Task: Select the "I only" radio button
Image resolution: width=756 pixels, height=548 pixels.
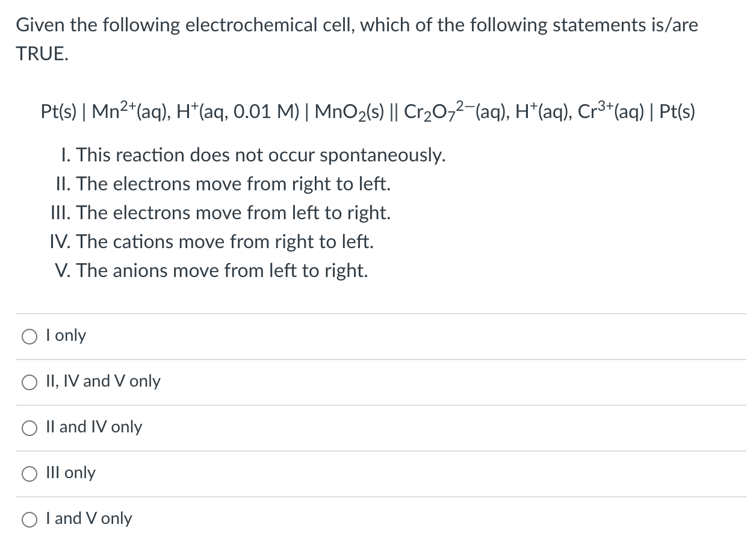Action: 30,337
